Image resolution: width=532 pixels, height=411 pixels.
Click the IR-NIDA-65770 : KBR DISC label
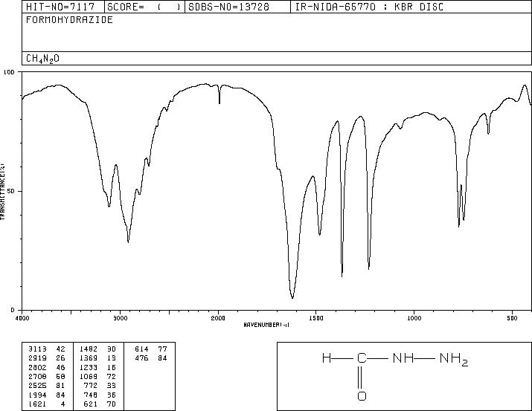pyautogui.click(x=369, y=7)
